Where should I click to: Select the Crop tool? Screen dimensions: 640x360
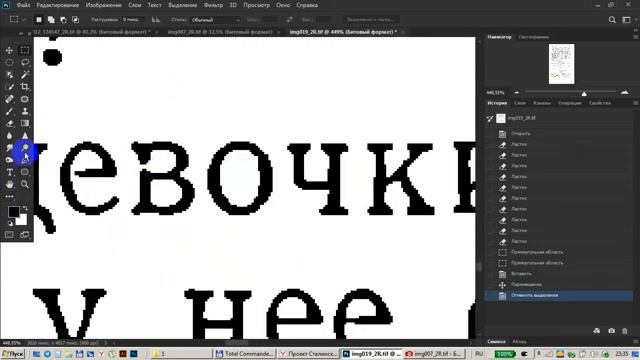click(x=25, y=87)
